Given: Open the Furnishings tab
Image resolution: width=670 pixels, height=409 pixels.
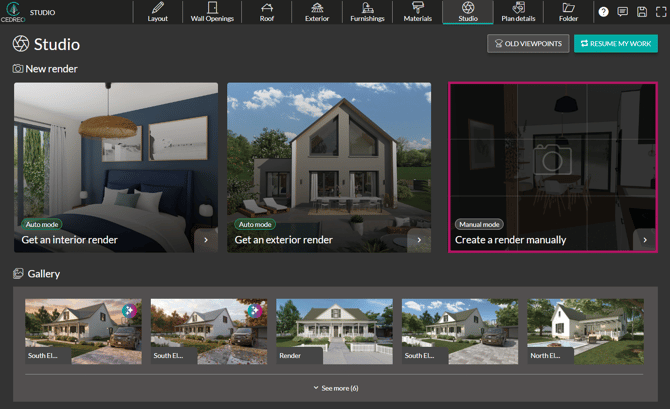Looking at the screenshot, I should (x=367, y=12).
